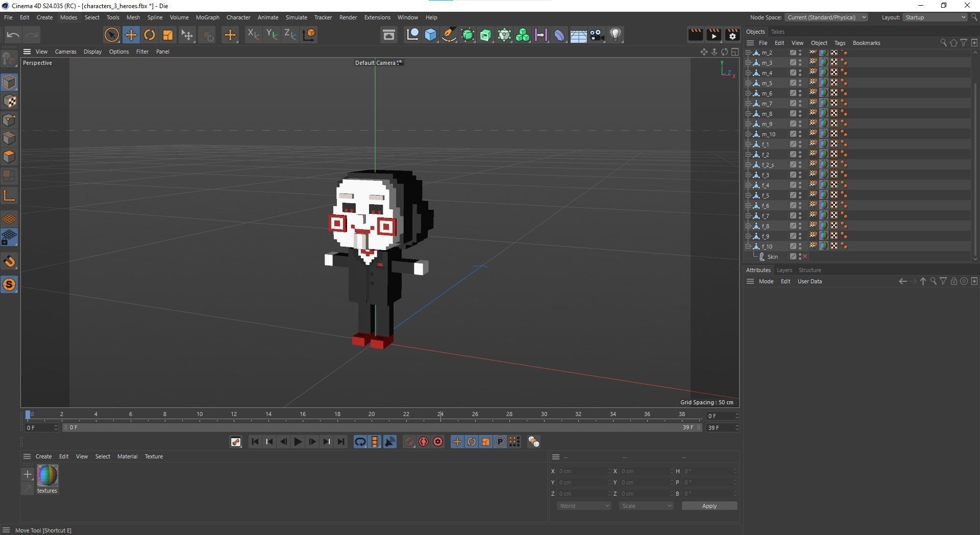
Task: Select the Scale tool
Action: 168,35
